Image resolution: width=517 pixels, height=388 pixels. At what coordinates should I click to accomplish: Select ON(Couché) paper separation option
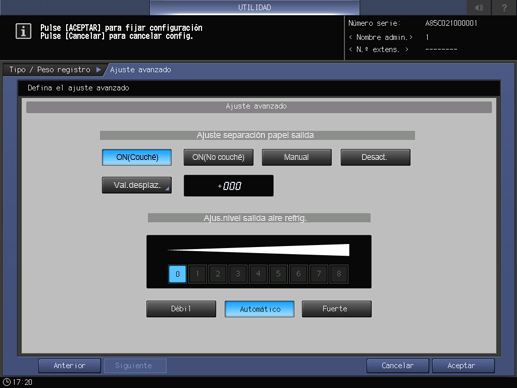[137, 157]
